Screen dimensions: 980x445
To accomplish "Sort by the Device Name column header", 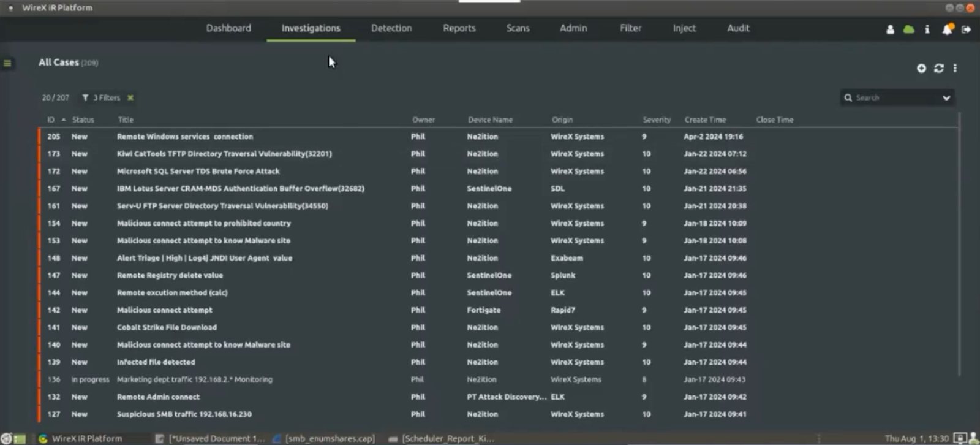I will (490, 120).
